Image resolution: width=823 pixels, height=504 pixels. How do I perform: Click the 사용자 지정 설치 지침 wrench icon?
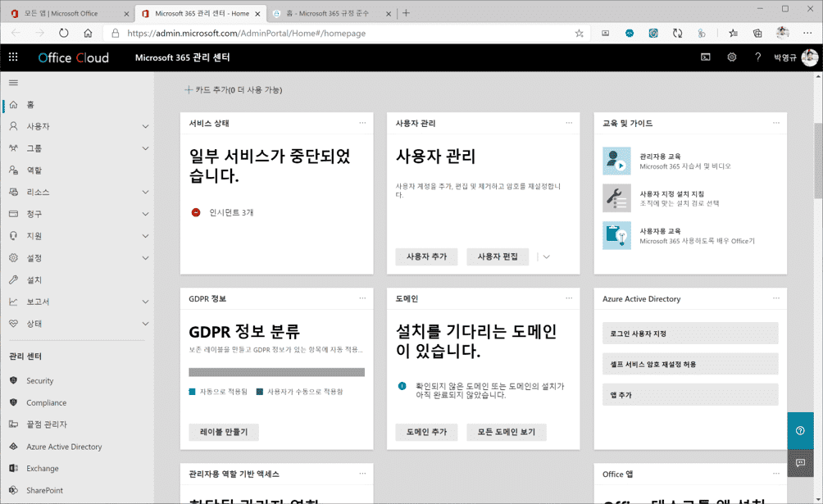pos(616,198)
